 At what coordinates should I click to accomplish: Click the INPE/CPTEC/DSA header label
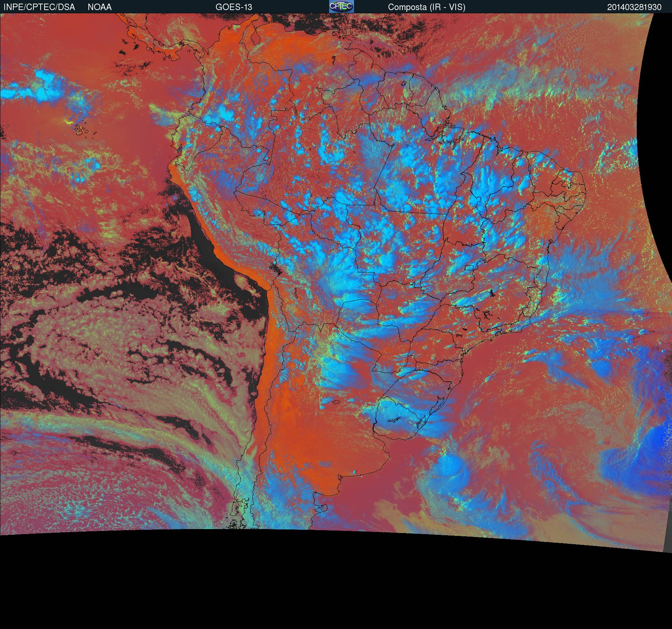click(x=39, y=7)
